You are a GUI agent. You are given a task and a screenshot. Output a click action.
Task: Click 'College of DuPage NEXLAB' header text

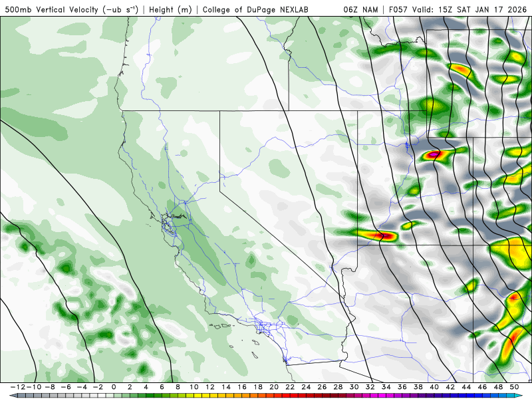(x=255, y=9)
